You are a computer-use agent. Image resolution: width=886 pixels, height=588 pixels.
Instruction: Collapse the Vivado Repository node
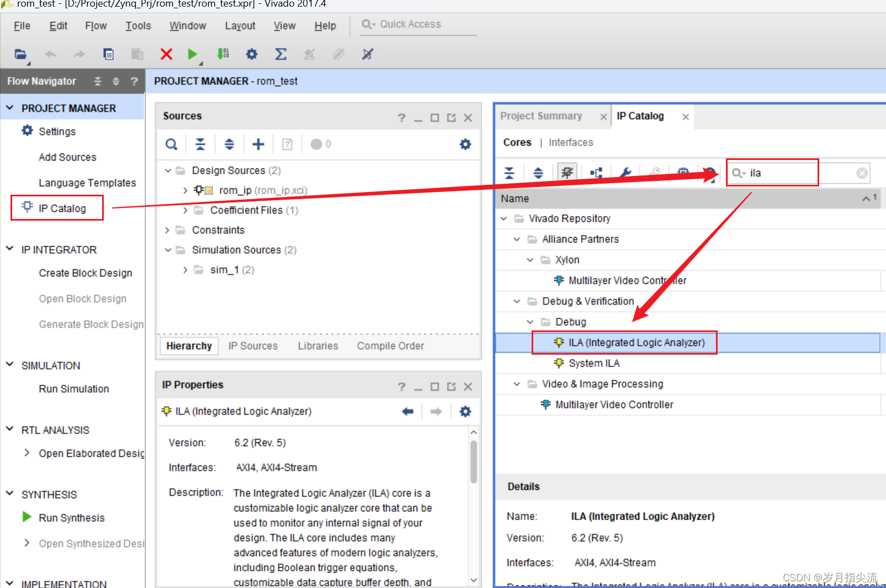503,218
